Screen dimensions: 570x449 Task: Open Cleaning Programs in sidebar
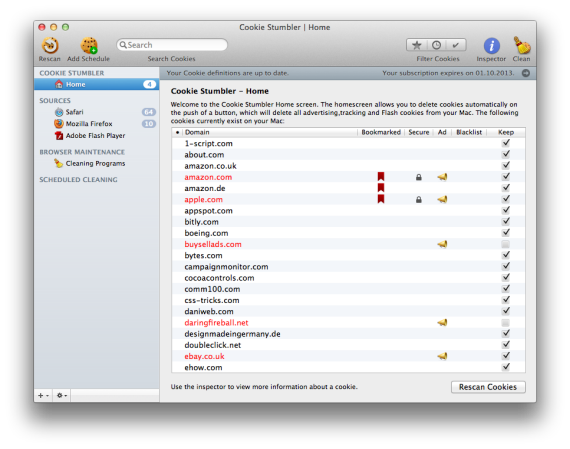click(97, 163)
